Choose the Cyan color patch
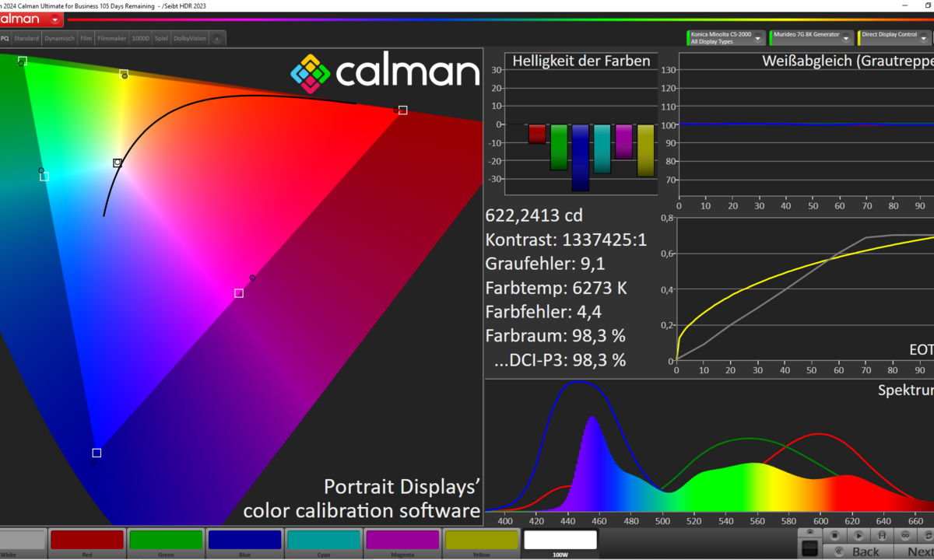The height and width of the screenshot is (560, 934). pyautogui.click(x=323, y=541)
